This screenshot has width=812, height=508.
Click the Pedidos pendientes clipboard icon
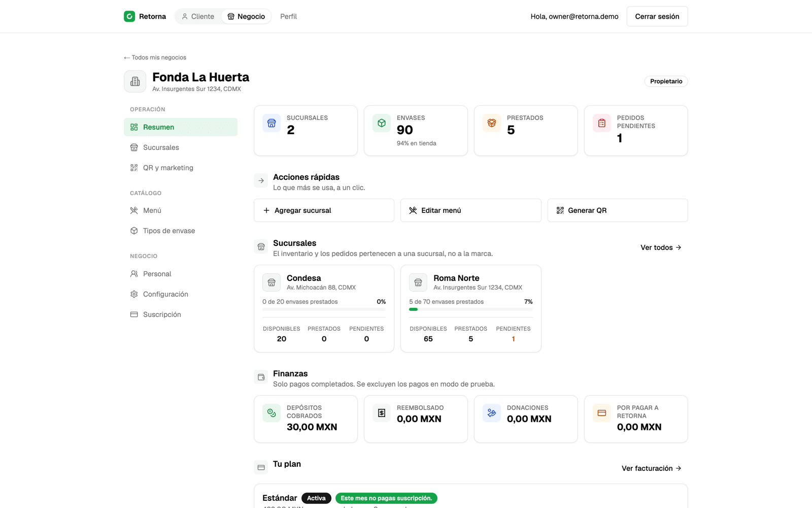pyautogui.click(x=602, y=123)
